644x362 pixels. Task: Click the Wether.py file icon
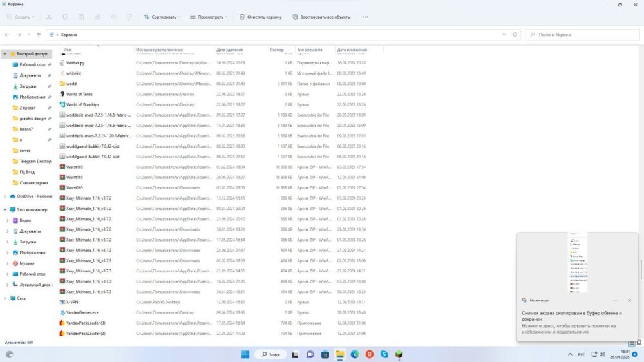62,63
